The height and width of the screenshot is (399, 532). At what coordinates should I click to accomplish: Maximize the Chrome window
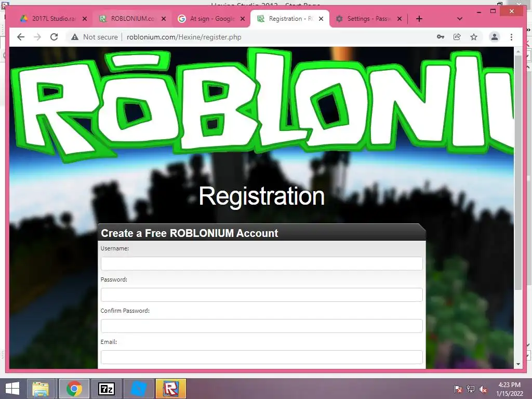[493, 11]
